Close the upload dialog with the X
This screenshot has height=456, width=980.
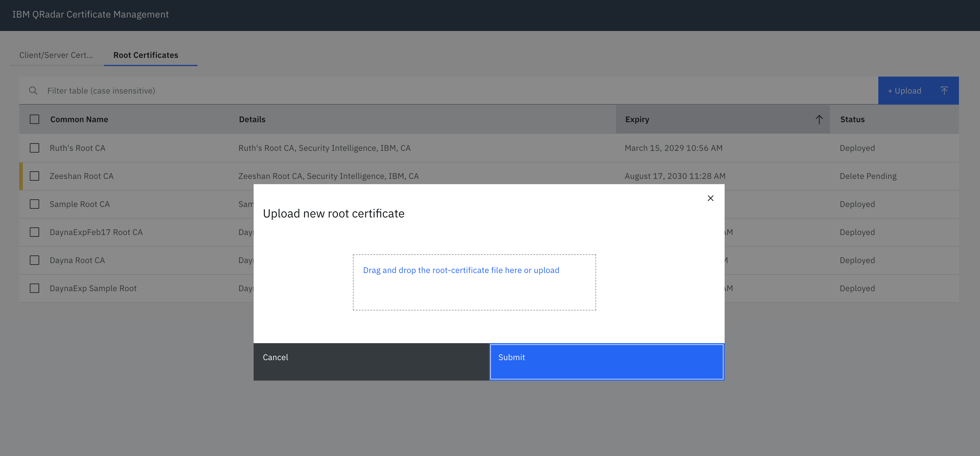coord(711,198)
